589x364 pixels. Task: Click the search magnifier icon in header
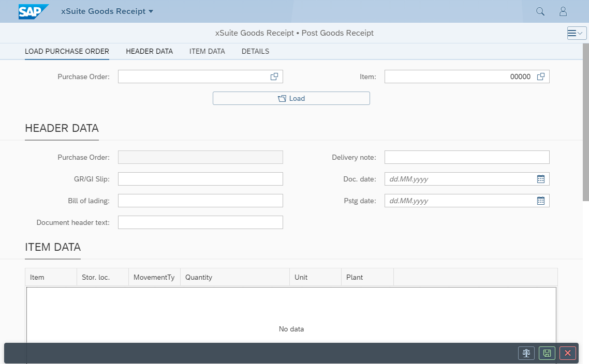[x=540, y=11]
